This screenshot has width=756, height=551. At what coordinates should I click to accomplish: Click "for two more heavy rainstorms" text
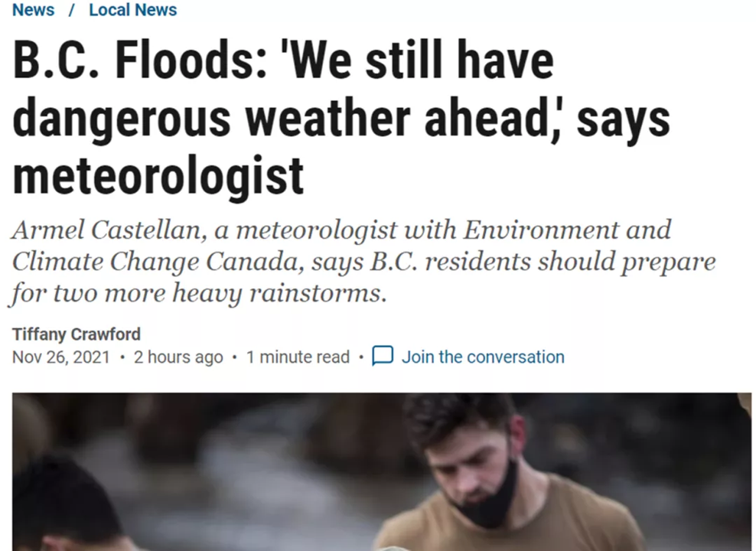pyautogui.click(x=197, y=294)
